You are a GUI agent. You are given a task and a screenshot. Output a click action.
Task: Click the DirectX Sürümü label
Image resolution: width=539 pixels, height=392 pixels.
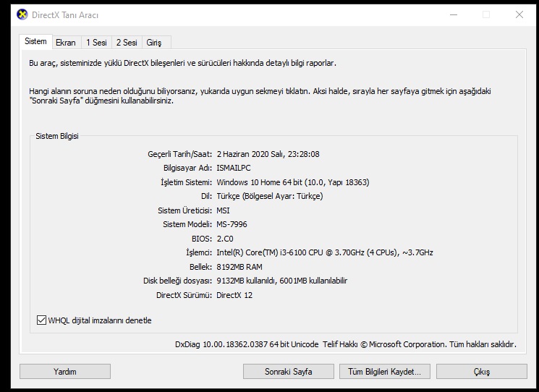click(184, 295)
